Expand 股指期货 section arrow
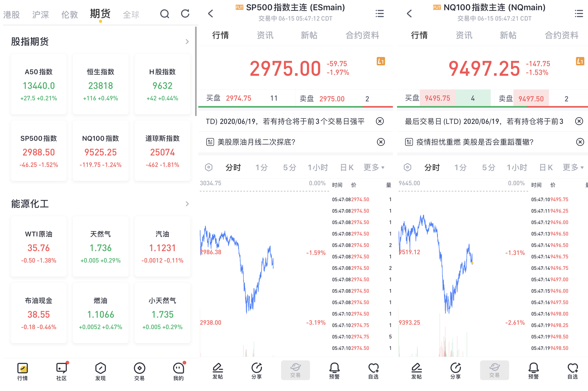The height and width of the screenshot is (391, 588). pos(187,42)
